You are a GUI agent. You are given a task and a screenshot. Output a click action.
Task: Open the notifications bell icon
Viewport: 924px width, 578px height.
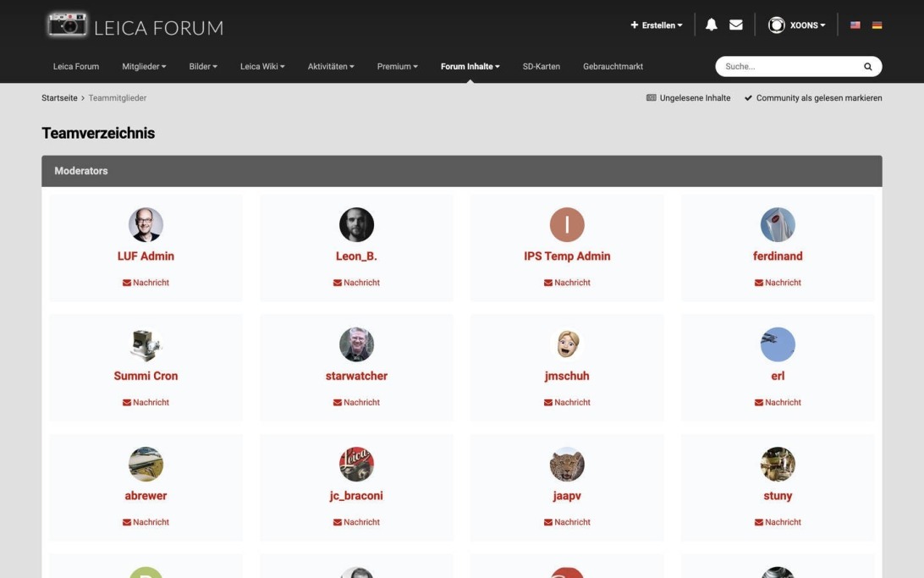[x=711, y=25]
